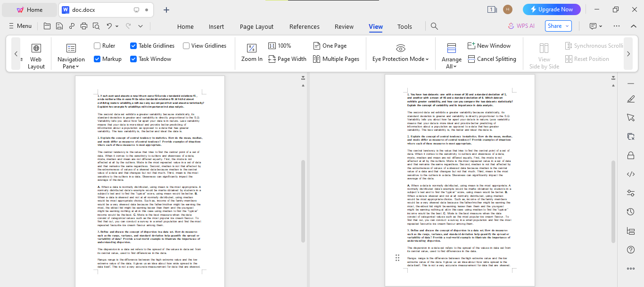The width and height of the screenshot is (644, 287).
Task: Switch to the References tab
Action: [x=304, y=27]
